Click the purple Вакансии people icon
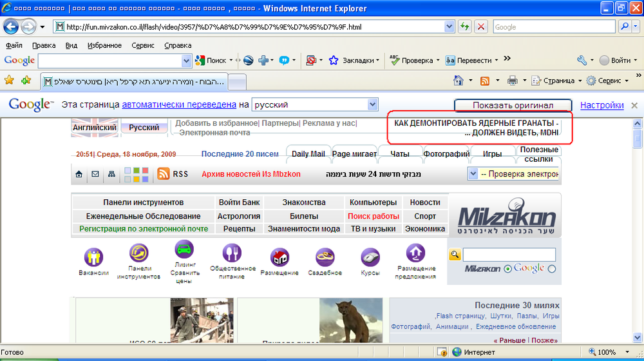Screen dimensions: 644x361 pos(93,257)
